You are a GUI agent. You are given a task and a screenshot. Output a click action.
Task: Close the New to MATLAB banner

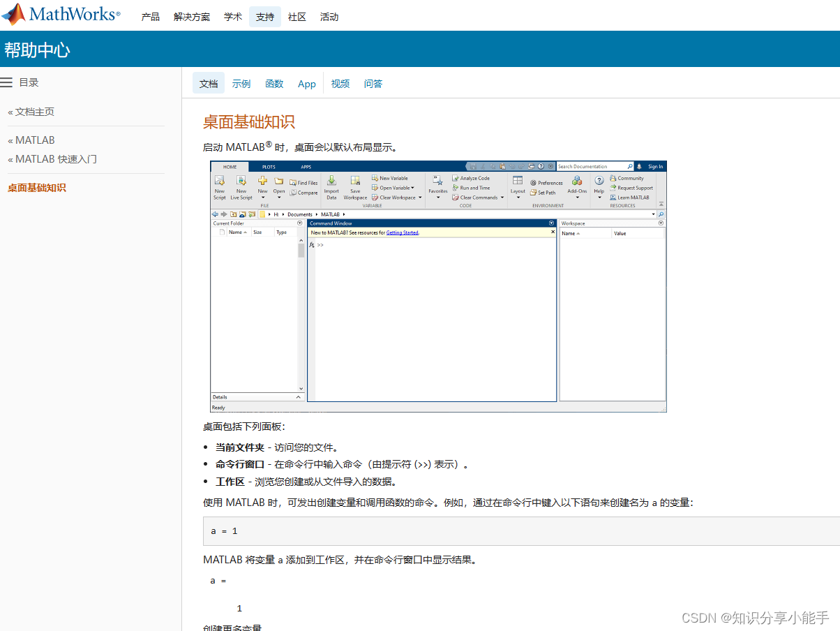pos(553,232)
